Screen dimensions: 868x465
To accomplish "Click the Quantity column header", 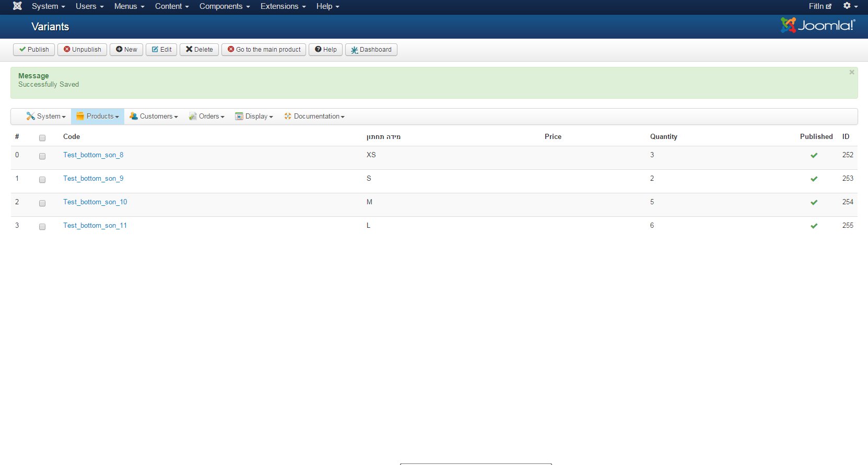I will tap(664, 137).
